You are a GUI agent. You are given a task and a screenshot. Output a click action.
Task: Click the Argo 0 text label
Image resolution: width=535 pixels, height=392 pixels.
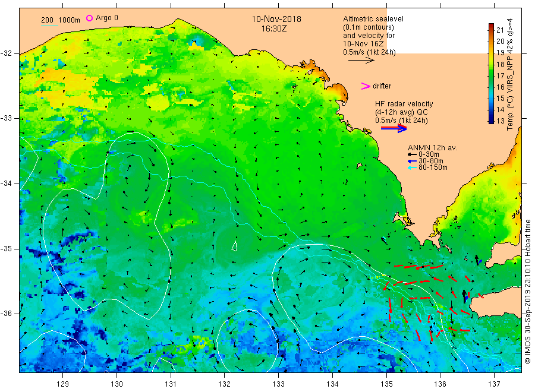(107, 18)
